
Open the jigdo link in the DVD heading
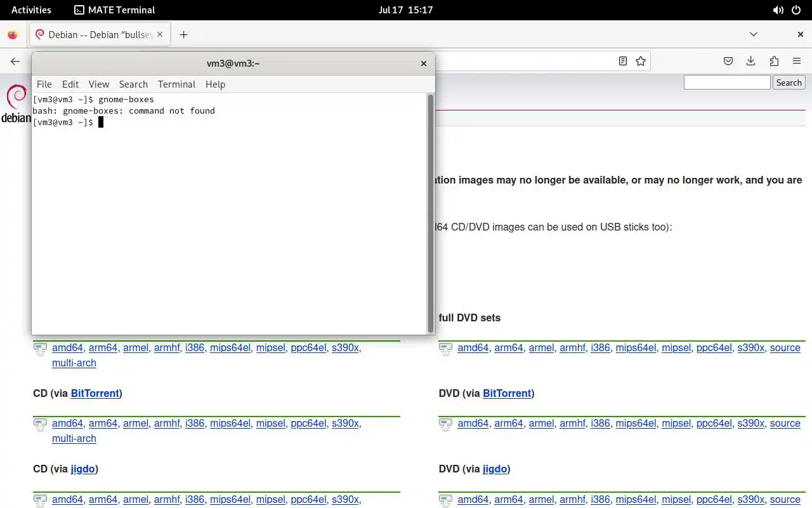(495, 469)
